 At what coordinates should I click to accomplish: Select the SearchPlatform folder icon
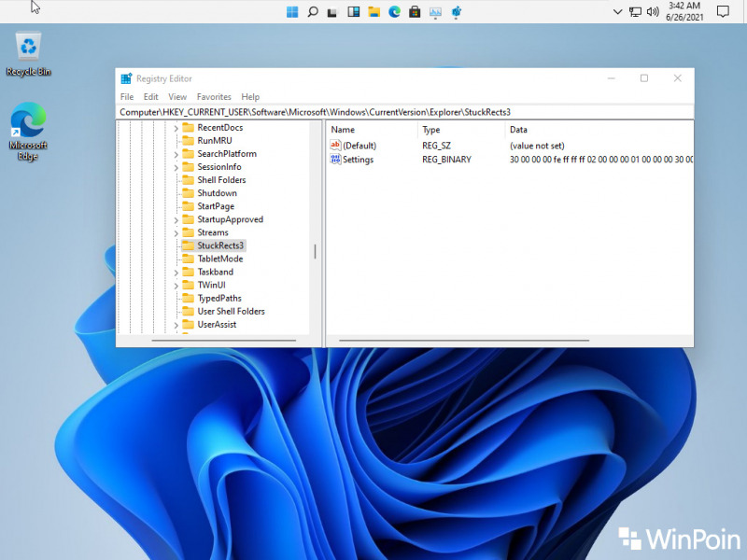click(x=189, y=153)
